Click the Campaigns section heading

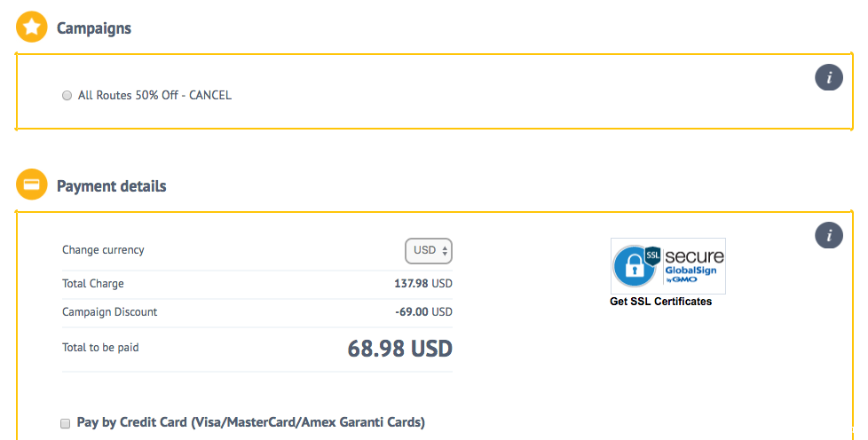pos(94,28)
